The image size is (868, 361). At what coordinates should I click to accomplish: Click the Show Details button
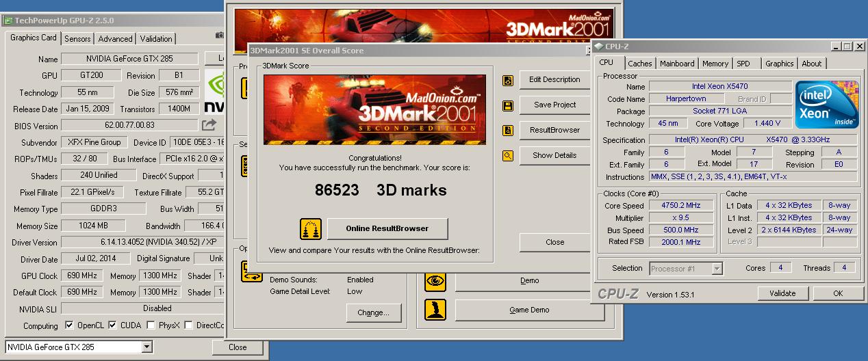(x=554, y=156)
